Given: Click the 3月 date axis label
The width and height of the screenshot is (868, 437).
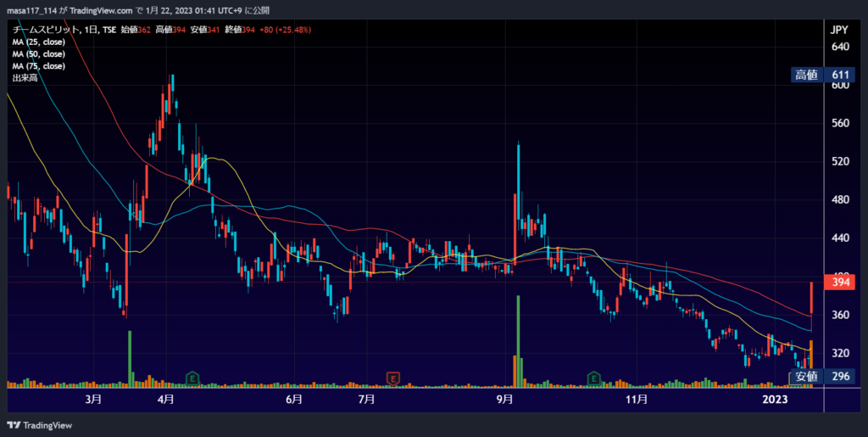Looking at the screenshot, I should (x=93, y=399).
